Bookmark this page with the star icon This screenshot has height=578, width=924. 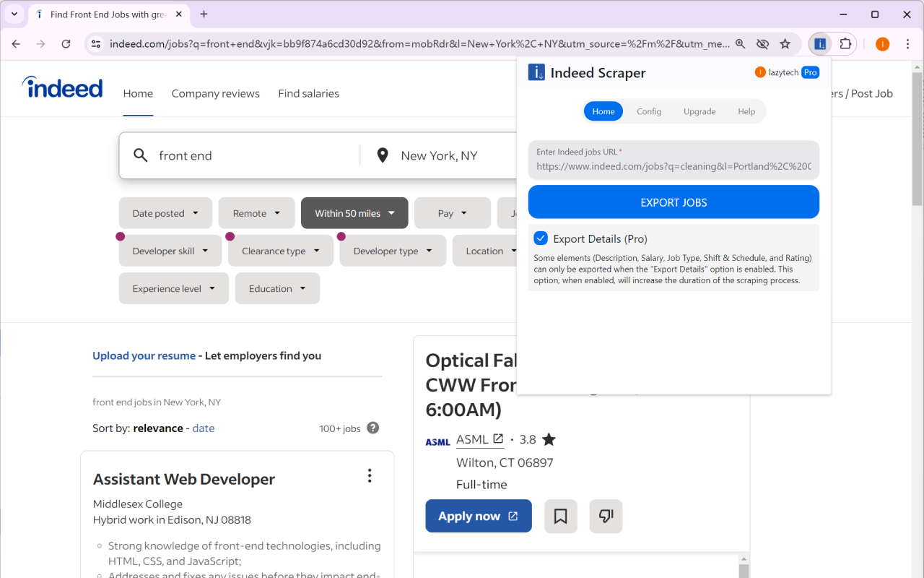785,44
